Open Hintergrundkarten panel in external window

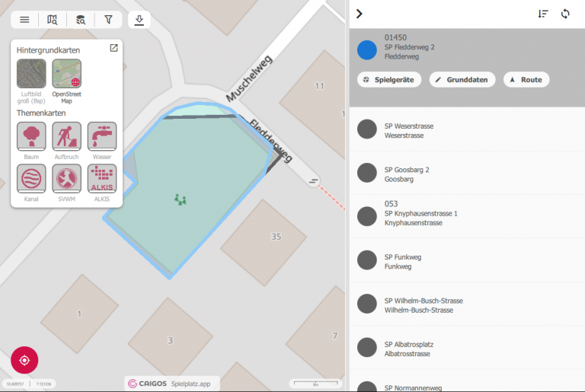[x=113, y=48]
